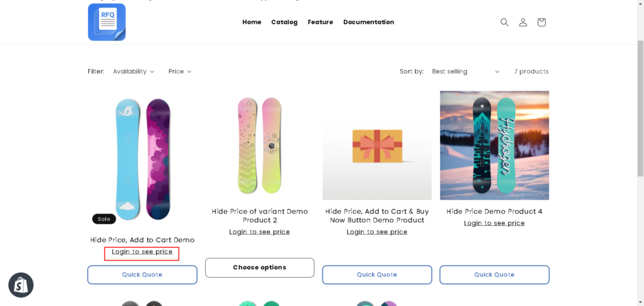This screenshot has width=644, height=306.
Task: Open the Catalog menu item
Action: click(284, 22)
